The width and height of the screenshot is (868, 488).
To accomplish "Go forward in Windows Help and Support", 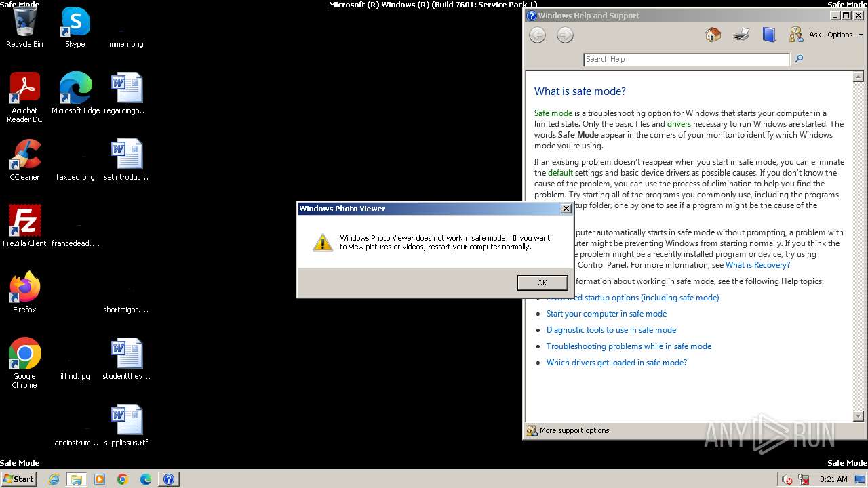I will [565, 35].
